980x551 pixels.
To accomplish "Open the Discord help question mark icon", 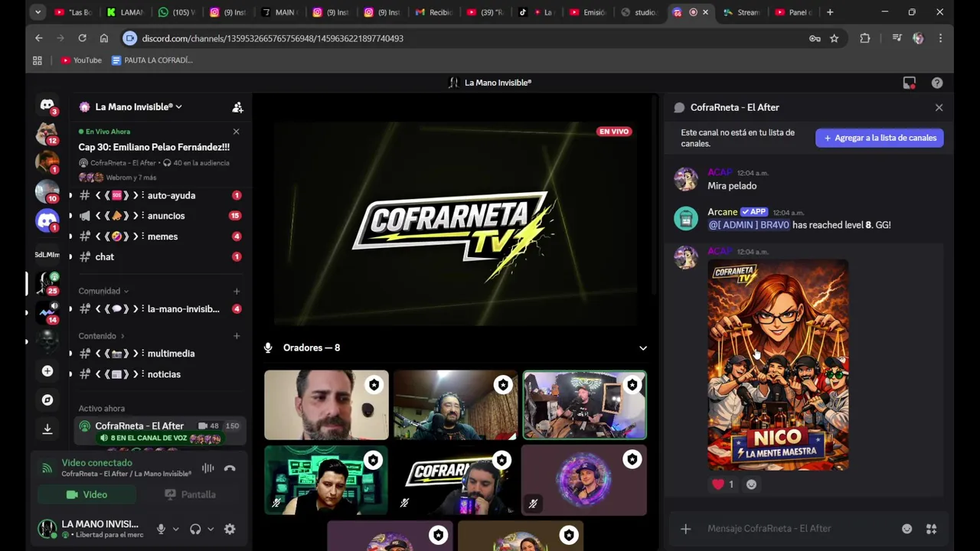I will 937,83.
